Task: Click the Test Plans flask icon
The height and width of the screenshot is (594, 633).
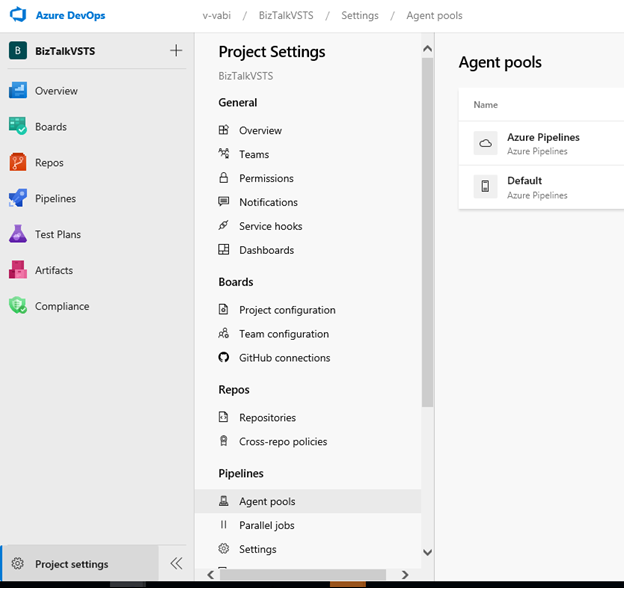Action: [18, 234]
